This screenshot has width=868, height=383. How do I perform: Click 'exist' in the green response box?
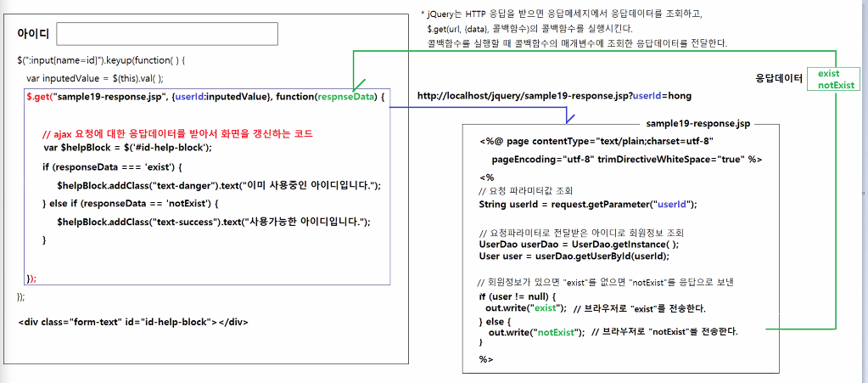829,73
